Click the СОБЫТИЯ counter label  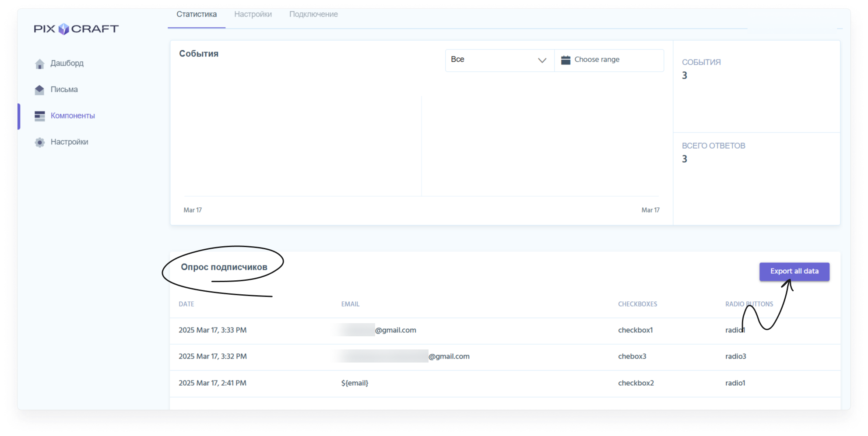point(701,63)
